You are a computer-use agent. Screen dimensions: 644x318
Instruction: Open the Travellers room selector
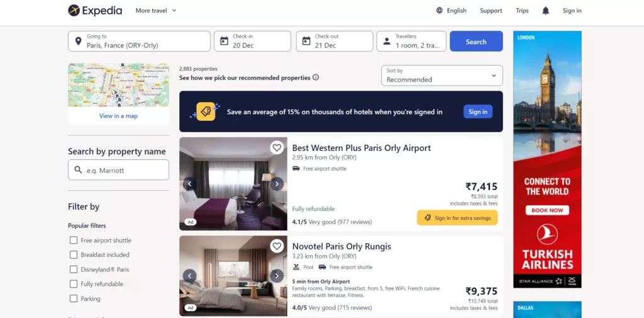[x=411, y=41]
